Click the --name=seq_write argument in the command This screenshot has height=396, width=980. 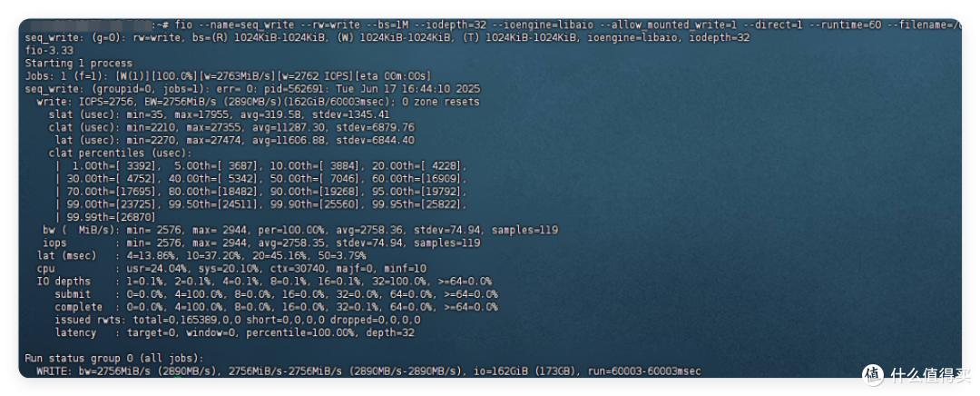pos(241,25)
